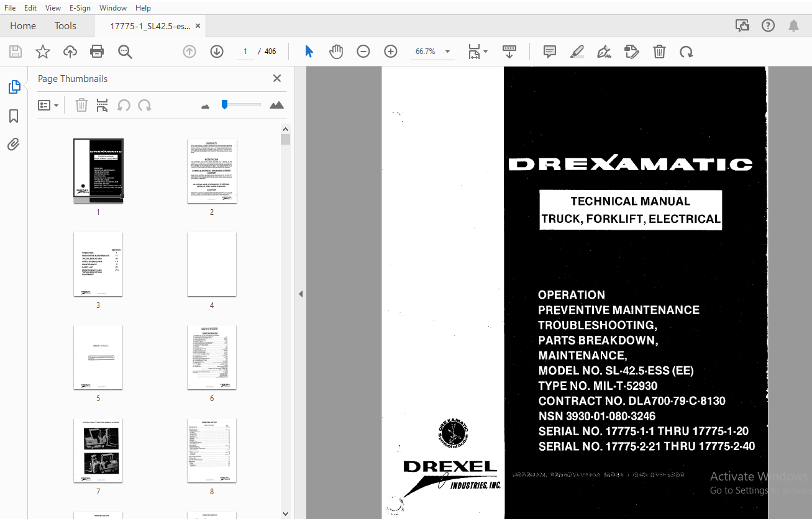Open Page Thumbnails sidebar icon
The image size is (812, 519).
click(14, 88)
